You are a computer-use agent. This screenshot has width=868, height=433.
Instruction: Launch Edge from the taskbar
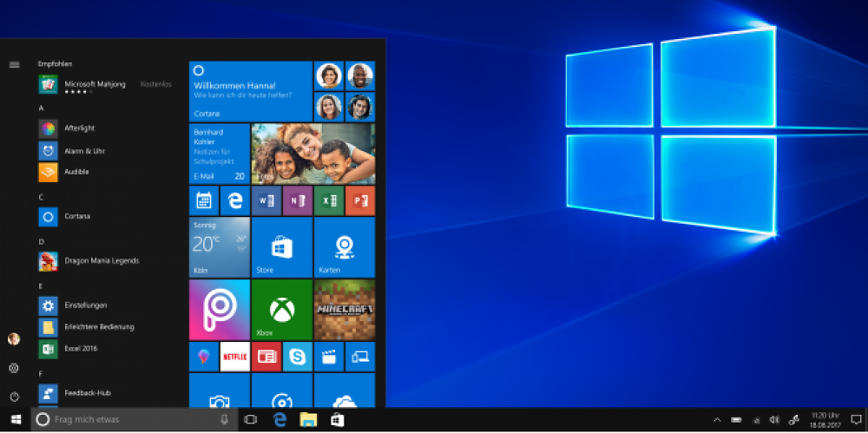(279, 420)
